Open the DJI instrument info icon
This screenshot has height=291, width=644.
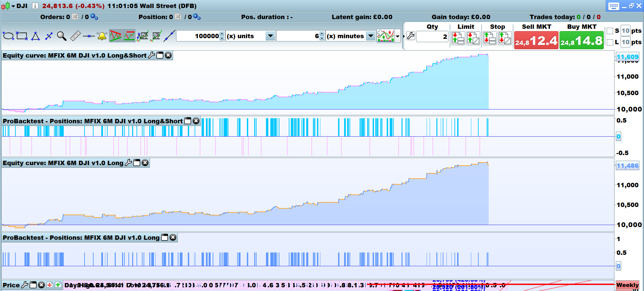tap(35, 6)
